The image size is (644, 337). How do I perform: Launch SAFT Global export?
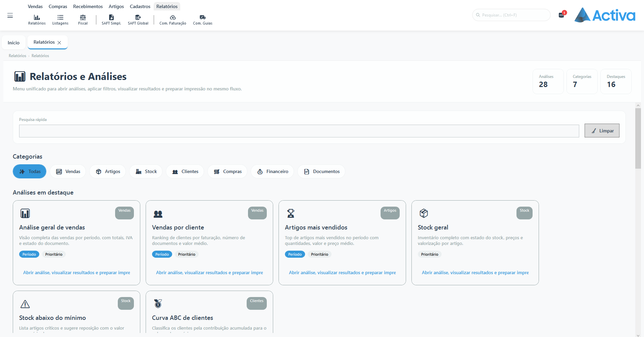pyautogui.click(x=138, y=19)
